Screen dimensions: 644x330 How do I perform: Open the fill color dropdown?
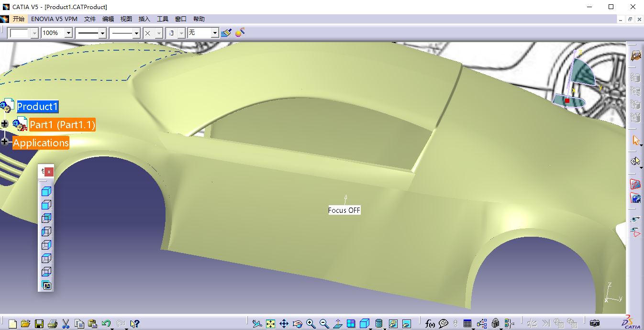click(x=34, y=33)
